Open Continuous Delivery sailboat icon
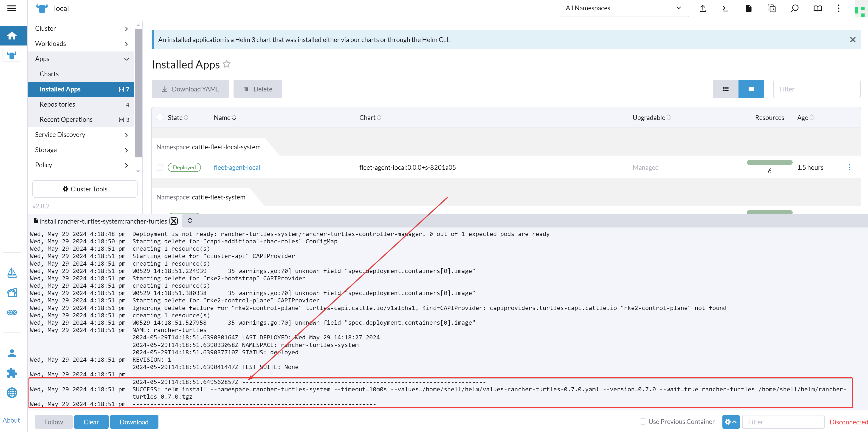Screen dimensions: 868x432 pos(12,273)
